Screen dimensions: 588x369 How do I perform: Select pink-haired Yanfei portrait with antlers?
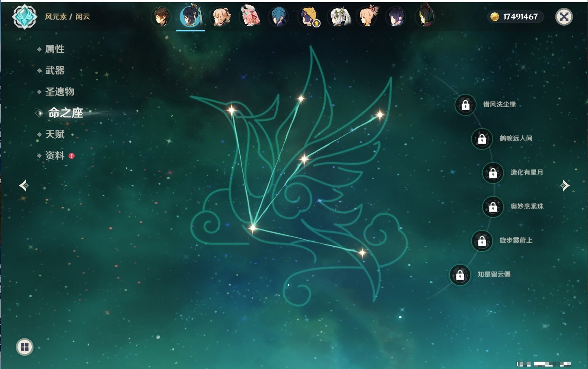pos(250,16)
